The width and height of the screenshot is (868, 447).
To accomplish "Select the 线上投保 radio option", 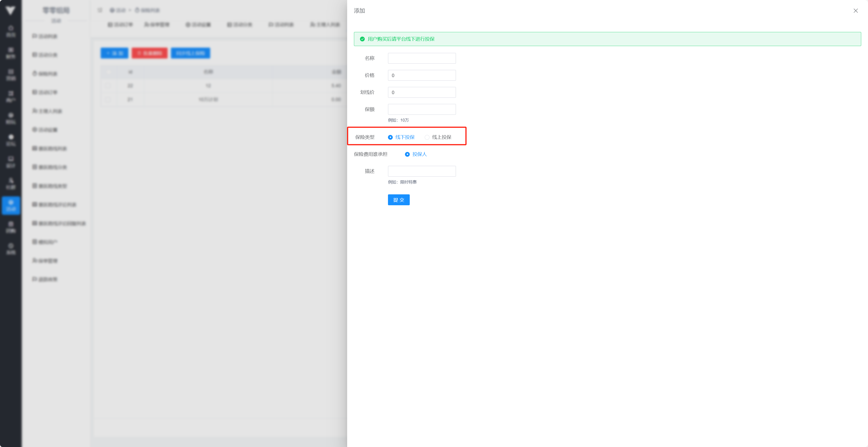I will pyautogui.click(x=427, y=137).
